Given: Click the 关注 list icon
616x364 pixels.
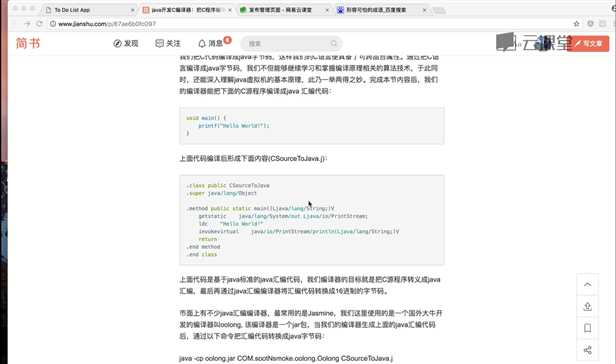Looking at the screenshot, I should [159, 44].
